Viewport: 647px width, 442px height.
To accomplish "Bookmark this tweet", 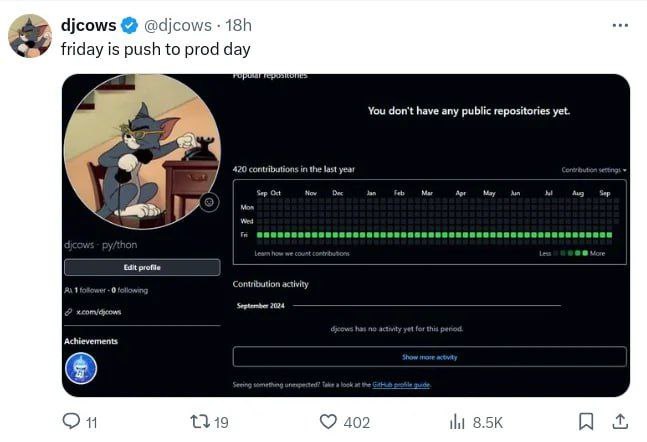I will (586, 422).
